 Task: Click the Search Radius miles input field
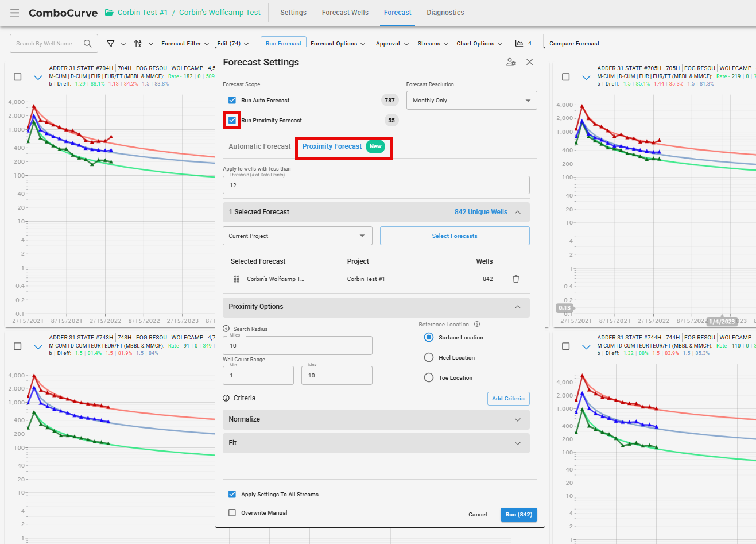[x=297, y=346]
